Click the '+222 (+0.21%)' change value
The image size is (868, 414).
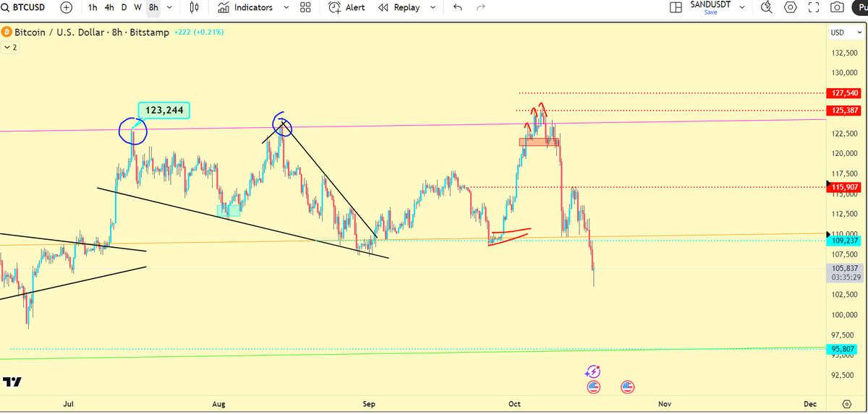[199, 33]
